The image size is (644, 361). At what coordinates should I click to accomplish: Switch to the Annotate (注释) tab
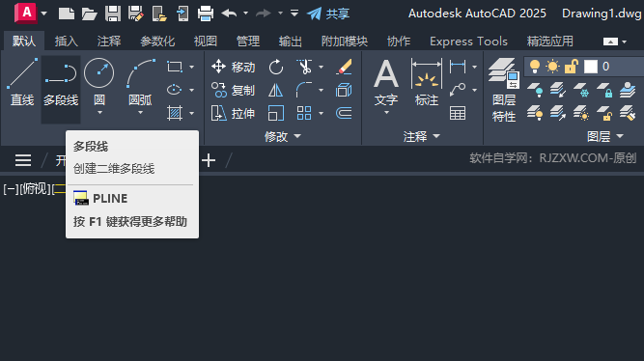click(109, 42)
